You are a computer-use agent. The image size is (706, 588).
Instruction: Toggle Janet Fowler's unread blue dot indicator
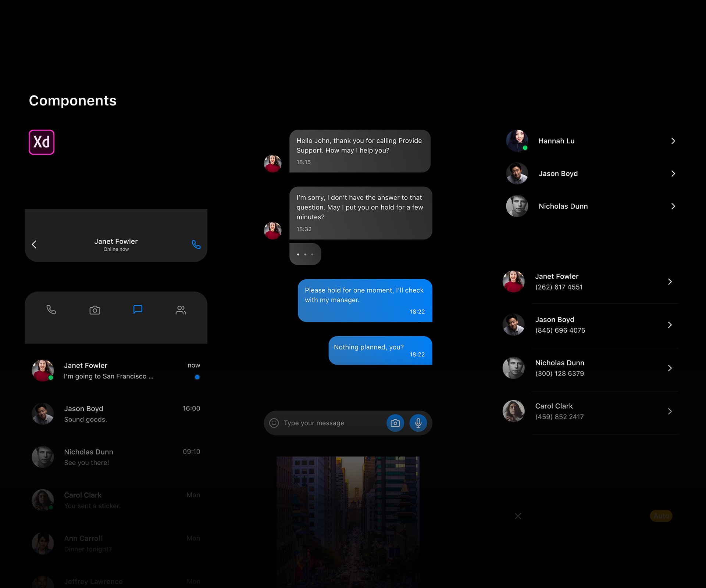(197, 377)
